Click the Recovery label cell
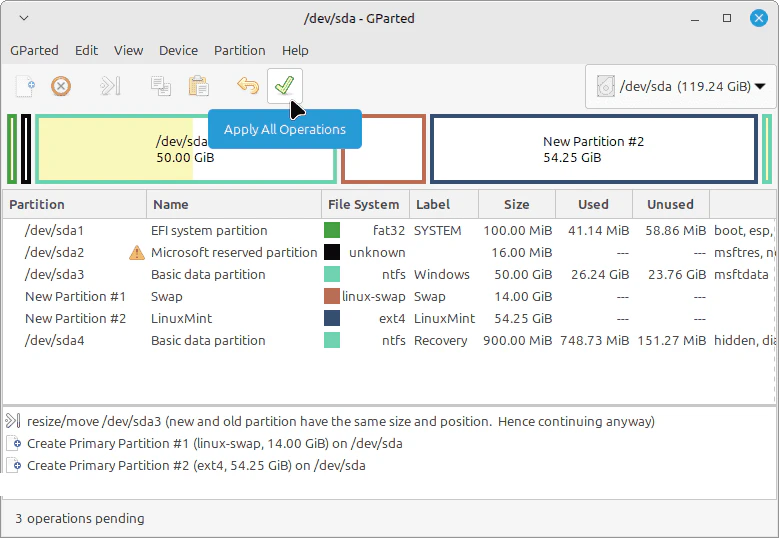Image resolution: width=779 pixels, height=538 pixels. click(x=441, y=340)
